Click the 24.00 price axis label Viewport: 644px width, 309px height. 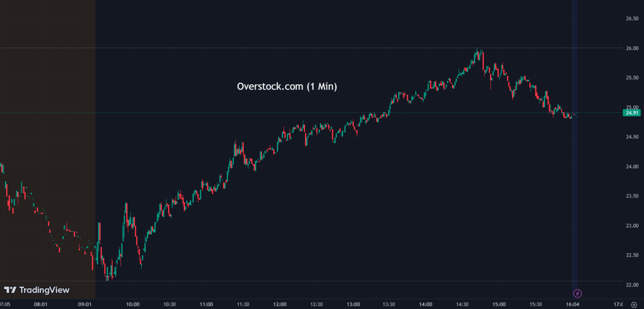pos(632,166)
